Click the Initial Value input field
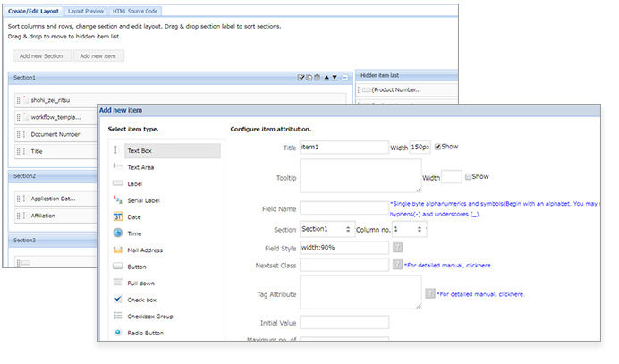This screenshot has height=364, width=619. (343, 322)
